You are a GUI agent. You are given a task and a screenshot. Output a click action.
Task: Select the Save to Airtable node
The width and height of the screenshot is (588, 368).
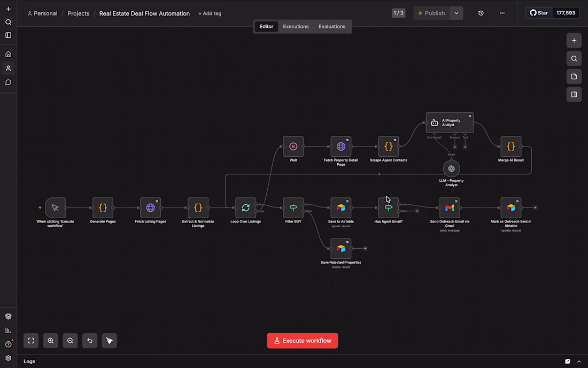tap(341, 208)
